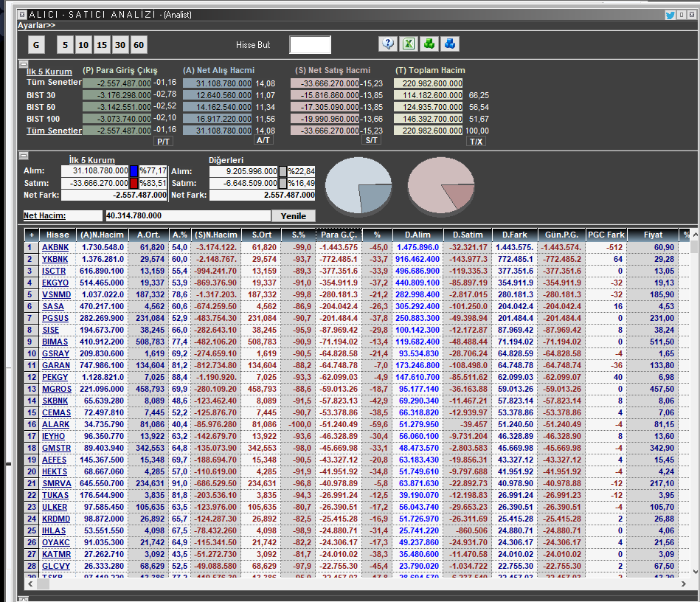700x602 pixels.
Task: Click the T/X ratio button
Action: click(x=477, y=142)
